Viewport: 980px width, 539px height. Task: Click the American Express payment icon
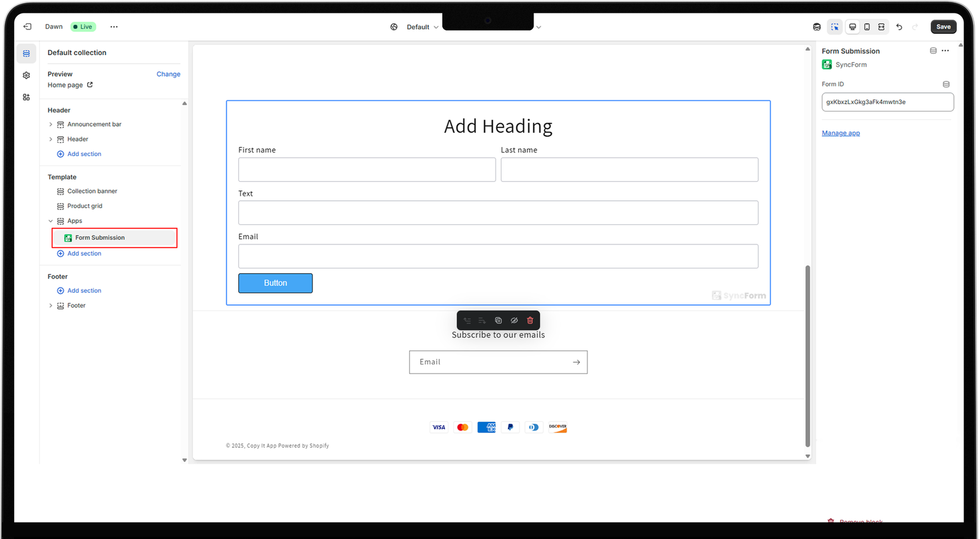pyautogui.click(x=486, y=428)
